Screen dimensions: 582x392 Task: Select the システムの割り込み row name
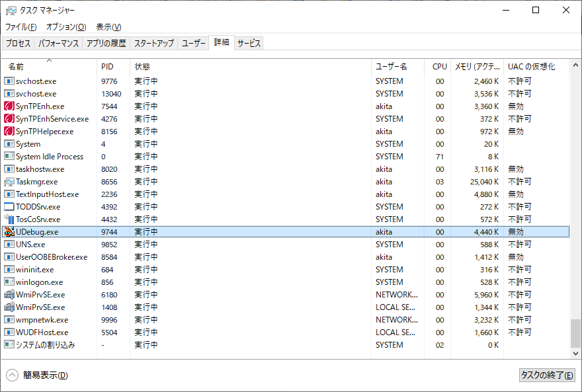pyautogui.click(x=45, y=344)
